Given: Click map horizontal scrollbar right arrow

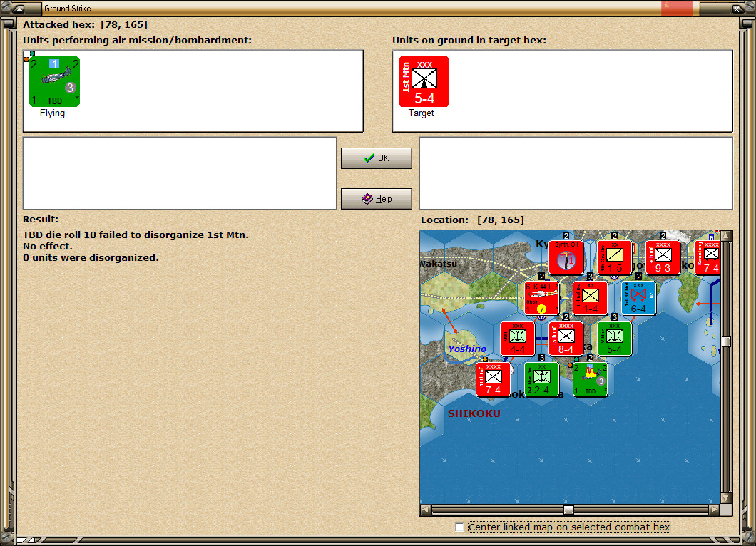Looking at the screenshot, I should [x=715, y=510].
